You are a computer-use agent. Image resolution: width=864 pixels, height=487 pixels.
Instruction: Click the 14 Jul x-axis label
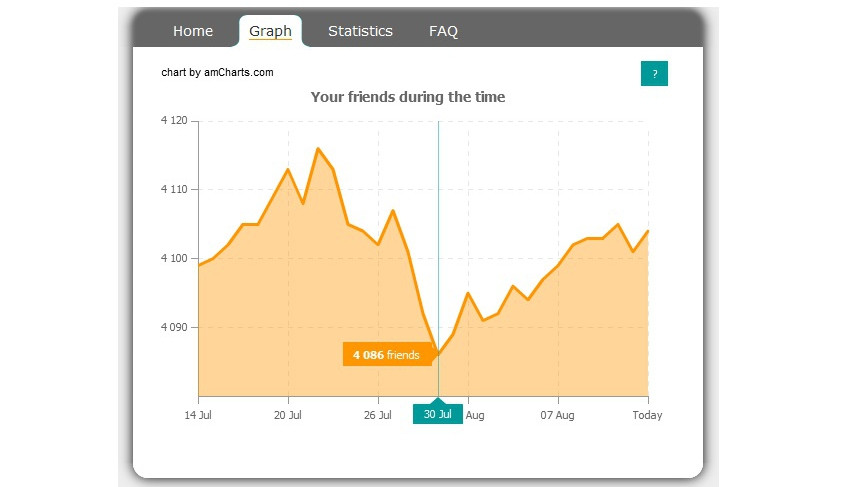coord(198,415)
